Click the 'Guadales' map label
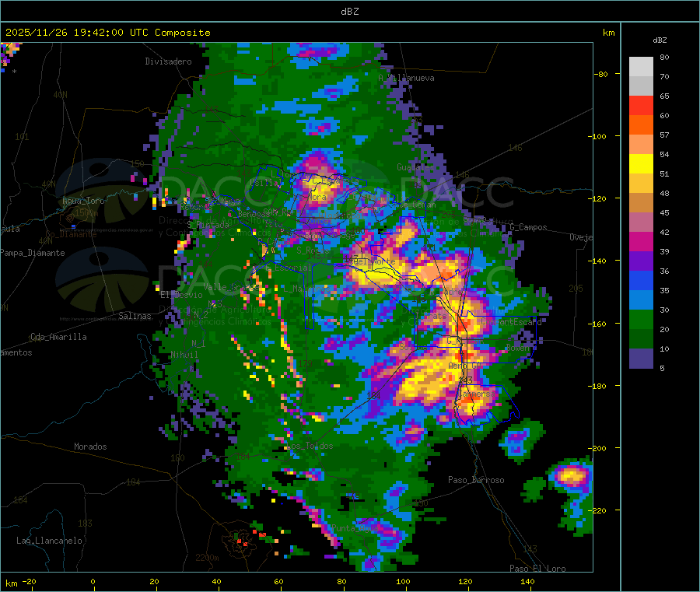This screenshot has height=592, width=700. point(415,167)
